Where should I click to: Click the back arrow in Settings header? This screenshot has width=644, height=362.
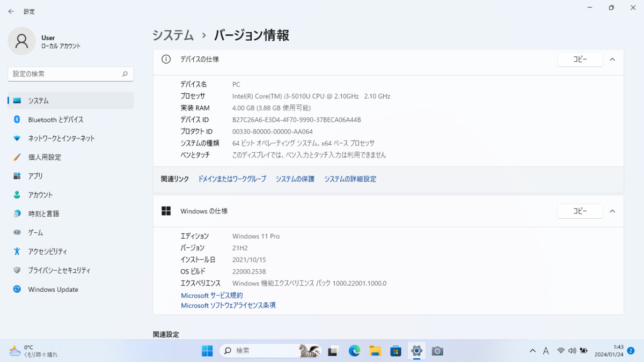[x=11, y=11]
